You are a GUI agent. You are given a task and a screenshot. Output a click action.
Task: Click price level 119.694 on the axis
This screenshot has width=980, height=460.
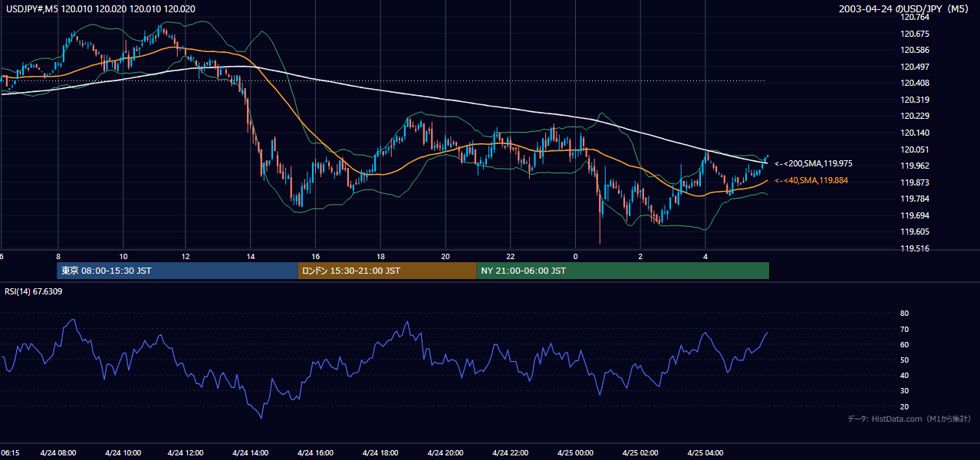(913, 215)
